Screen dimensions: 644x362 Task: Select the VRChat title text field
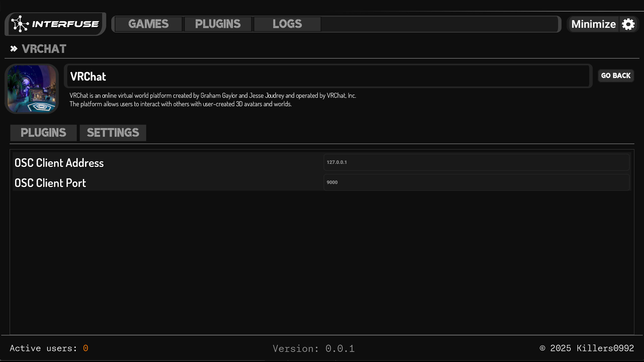pos(328,76)
